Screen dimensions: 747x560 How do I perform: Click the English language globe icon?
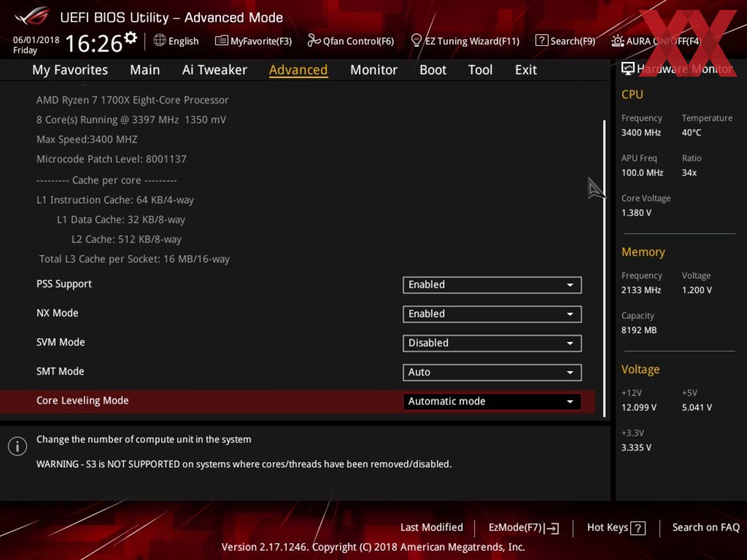[159, 40]
